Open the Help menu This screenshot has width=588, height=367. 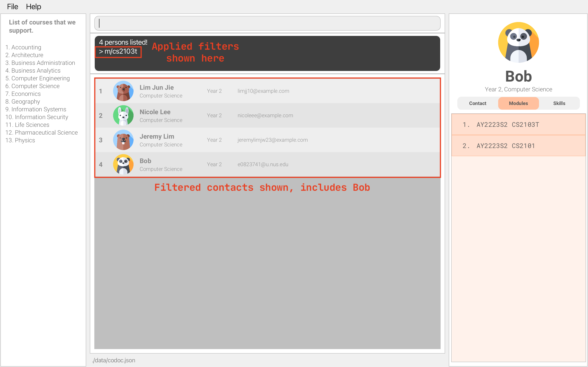pos(35,6)
